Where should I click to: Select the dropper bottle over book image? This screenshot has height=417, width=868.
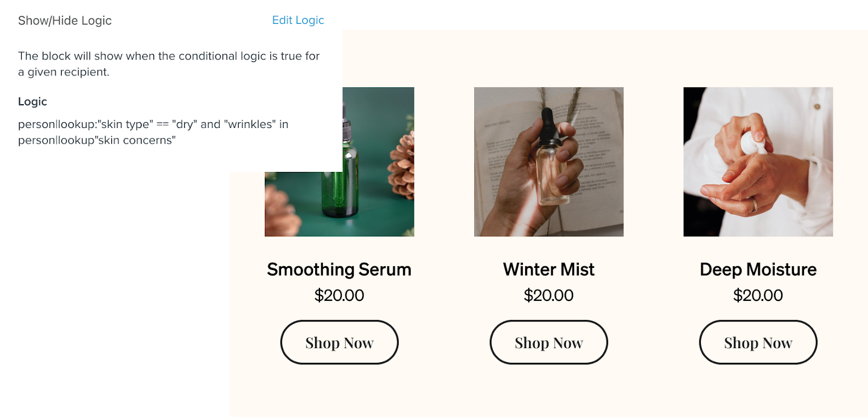[x=548, y=162]
